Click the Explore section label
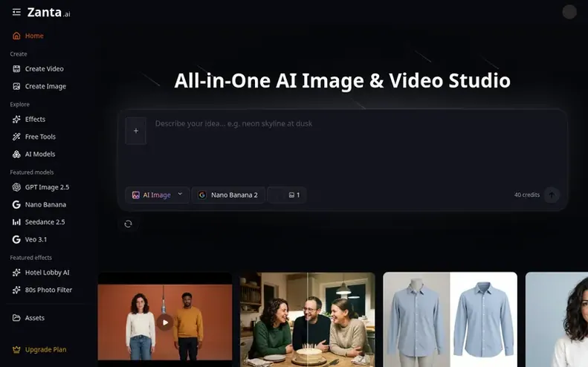The width and height of the screenshot is (588, 367). pos(19,104)
